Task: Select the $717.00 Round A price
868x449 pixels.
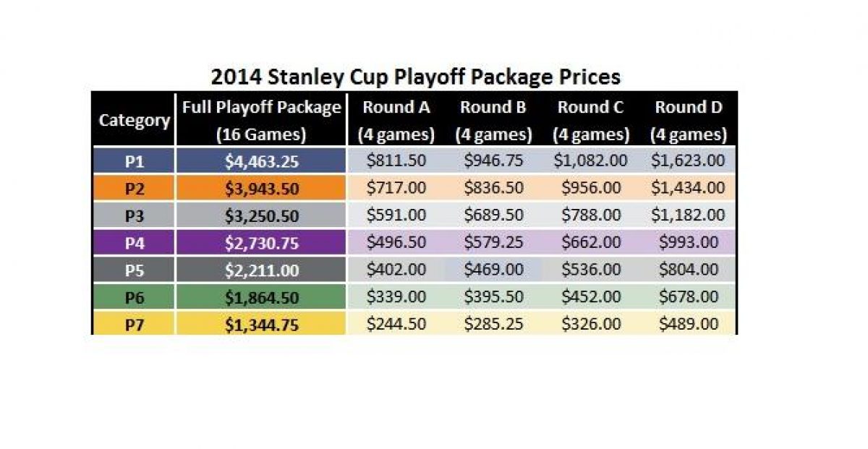Action: pyautogui.click(x=396, y=188)
